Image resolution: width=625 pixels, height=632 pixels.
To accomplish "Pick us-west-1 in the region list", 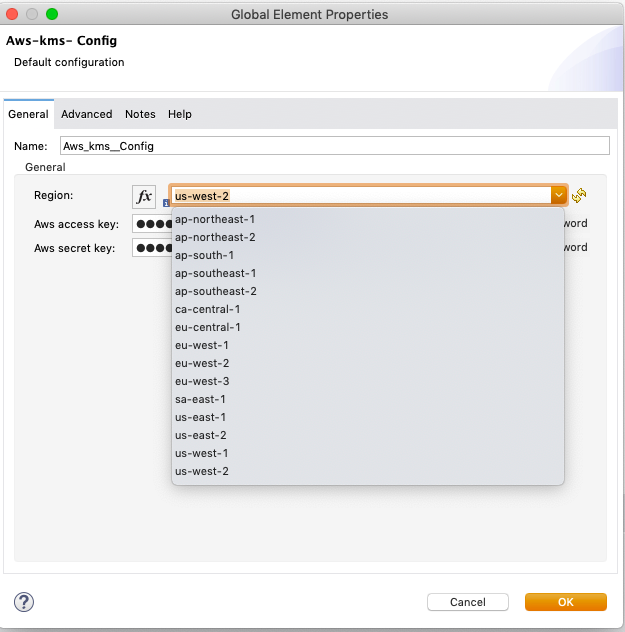I will [x=368, y=453].
